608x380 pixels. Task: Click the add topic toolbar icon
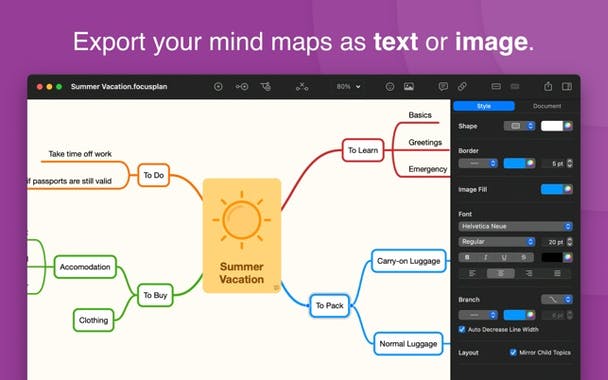[218, 86]
